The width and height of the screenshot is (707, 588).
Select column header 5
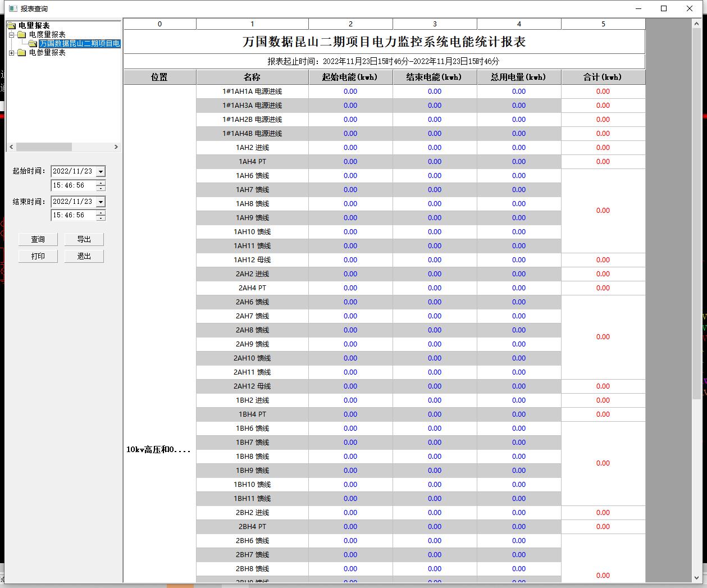[604, 24]
